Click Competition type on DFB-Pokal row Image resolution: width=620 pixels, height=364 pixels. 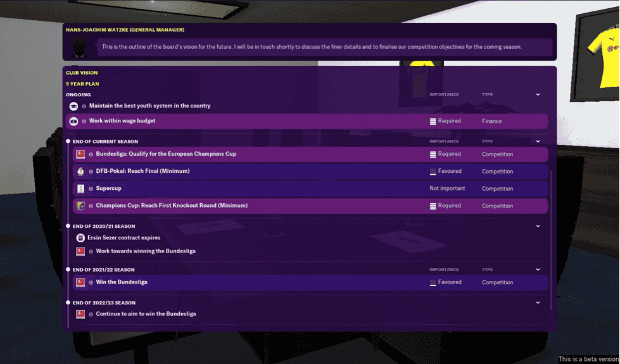point(497,172)
